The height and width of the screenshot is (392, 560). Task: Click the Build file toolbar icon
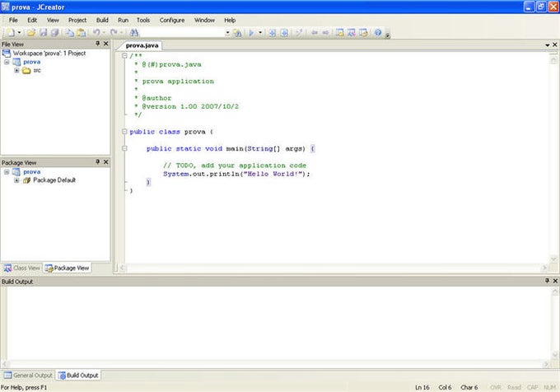point(284,33)
